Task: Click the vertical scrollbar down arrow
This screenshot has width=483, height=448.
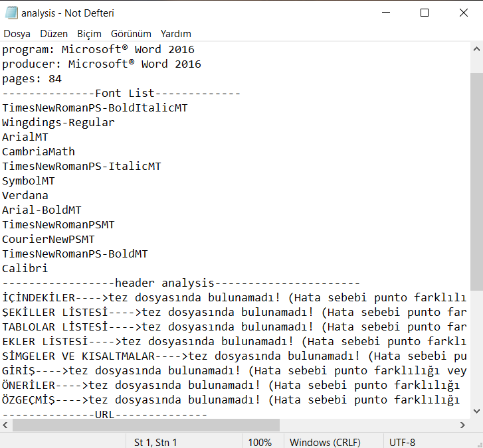Action: click(476, 411)
